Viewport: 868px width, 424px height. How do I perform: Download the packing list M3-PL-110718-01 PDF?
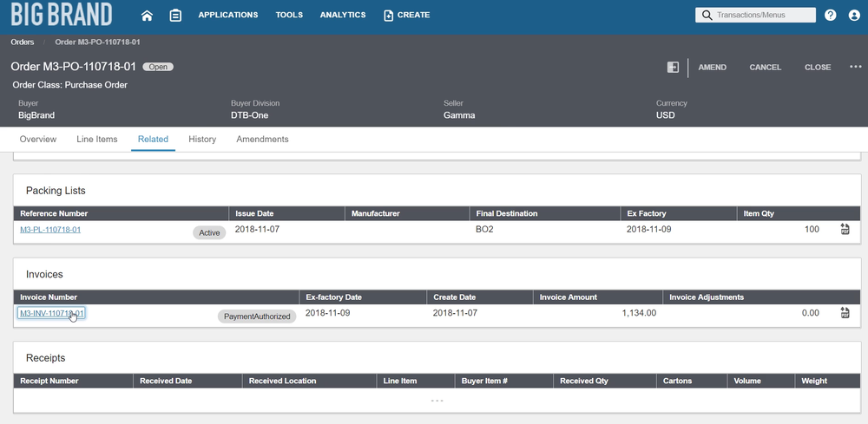[x=845, y=230]
